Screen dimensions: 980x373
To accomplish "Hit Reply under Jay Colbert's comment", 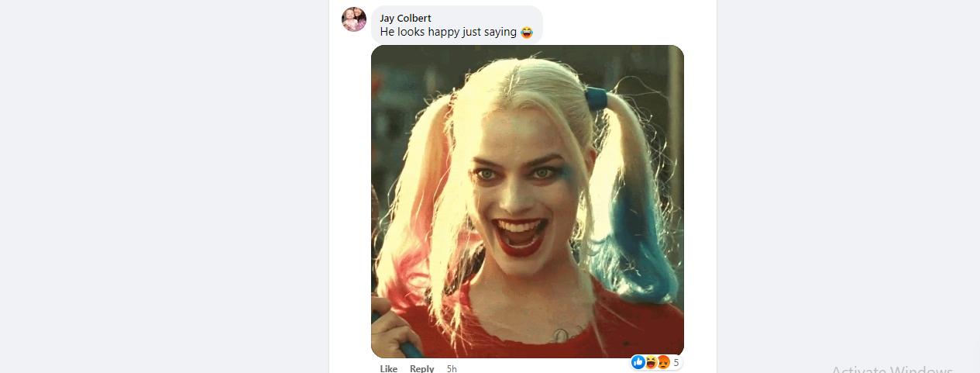I will [x=421, y=368].
